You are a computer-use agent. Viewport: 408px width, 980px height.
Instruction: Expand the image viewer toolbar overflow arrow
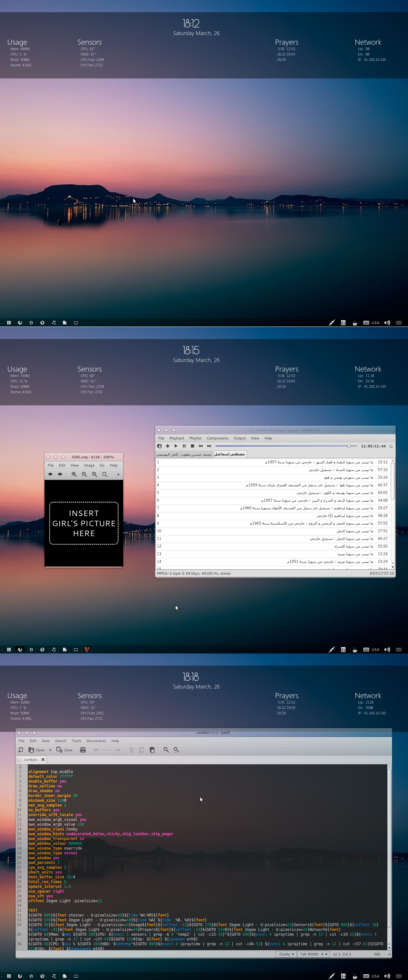pyautogui.click(x=118, y=475)
